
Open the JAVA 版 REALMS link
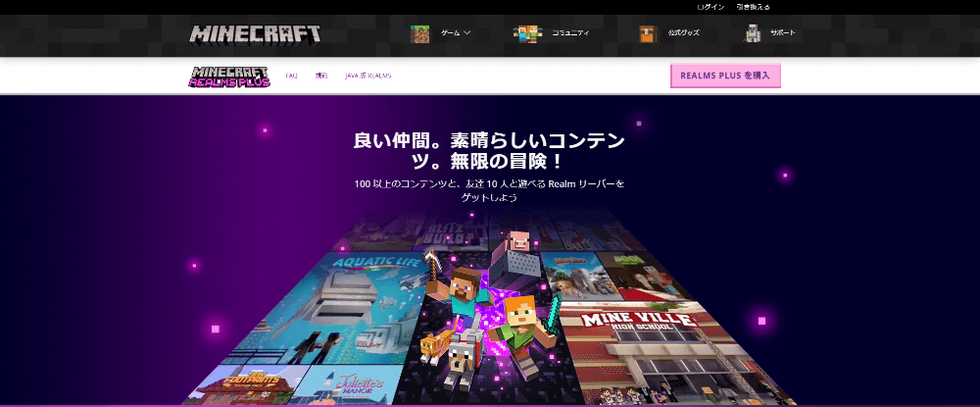tap(368, 76)
